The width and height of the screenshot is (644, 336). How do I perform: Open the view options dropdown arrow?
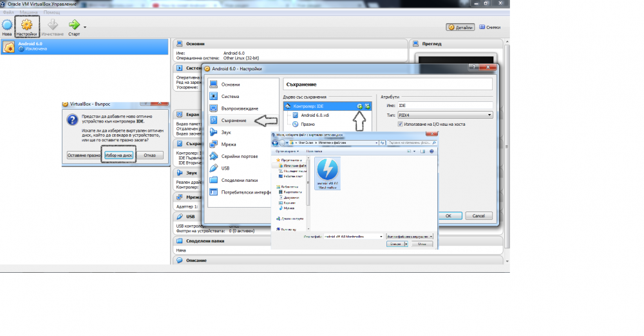pos(414,152)
